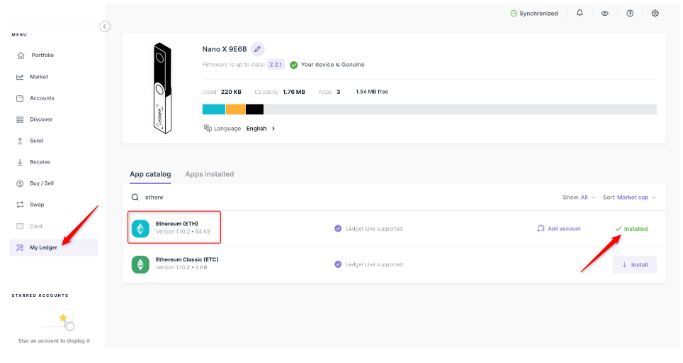This screenshot has width=683, height=363.
Task: Click the Nano X 9E6B device name
Action: coord(224,49)
